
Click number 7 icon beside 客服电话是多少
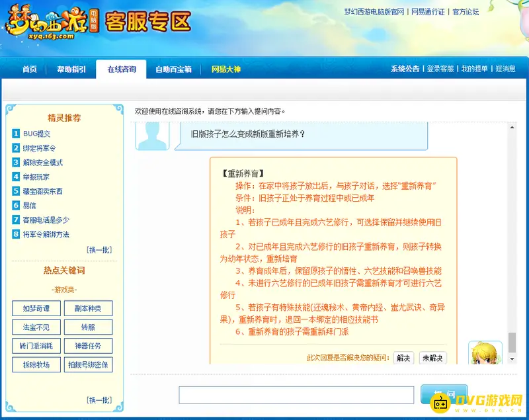tap(16, 220)
